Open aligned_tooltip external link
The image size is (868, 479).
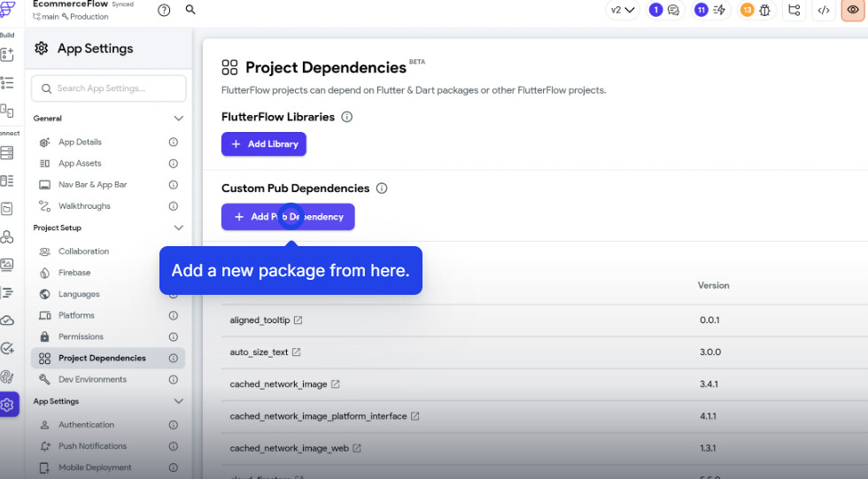click(298, 320)
